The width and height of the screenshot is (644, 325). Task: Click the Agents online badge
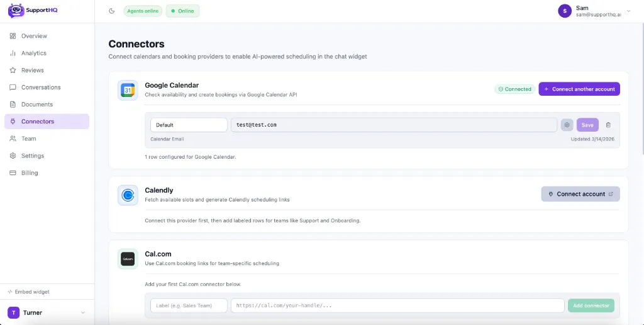pos(143,11)
